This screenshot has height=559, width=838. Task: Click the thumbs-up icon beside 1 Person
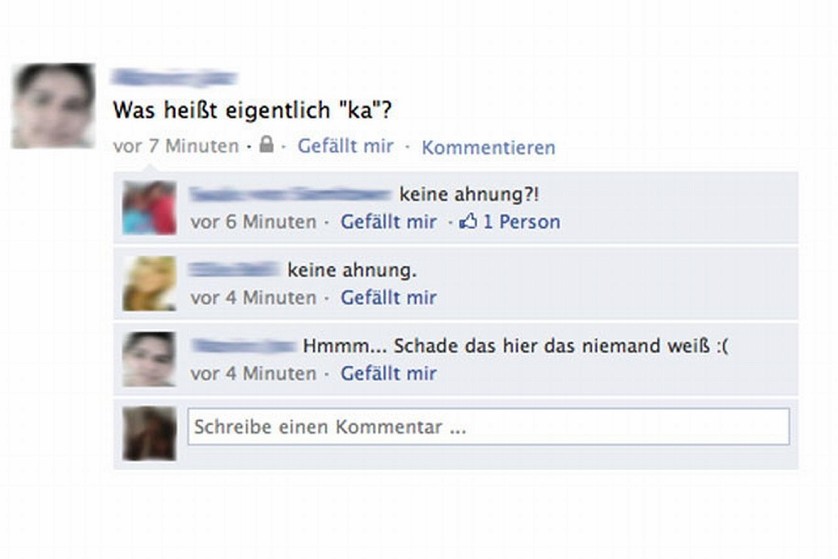[468, 221]
